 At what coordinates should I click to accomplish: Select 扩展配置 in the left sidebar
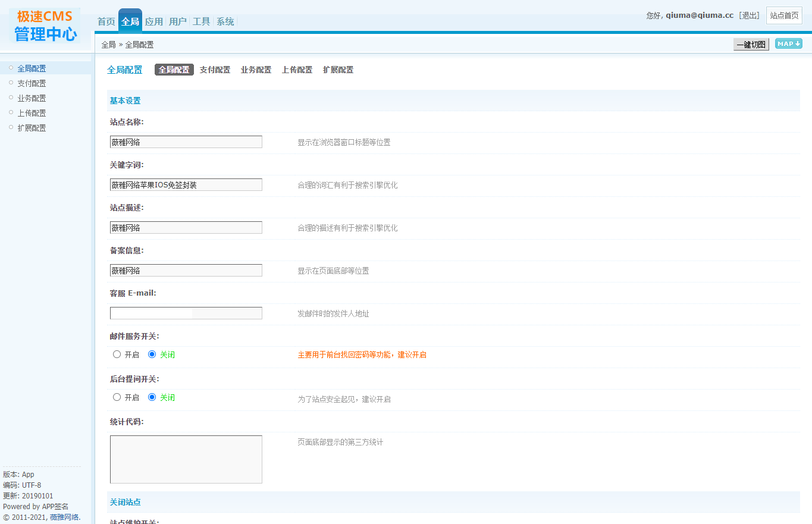32,128
